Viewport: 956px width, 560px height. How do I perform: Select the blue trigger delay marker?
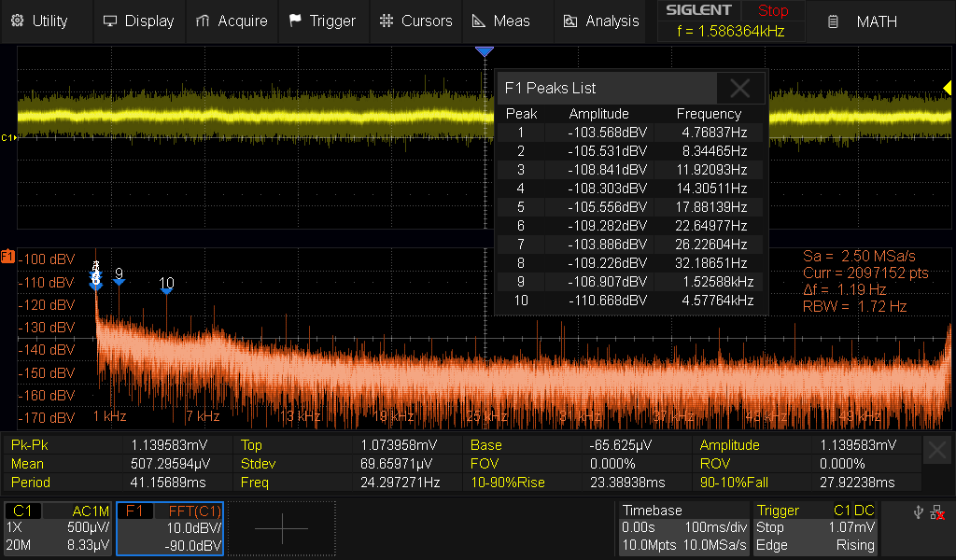pos(484,52)
